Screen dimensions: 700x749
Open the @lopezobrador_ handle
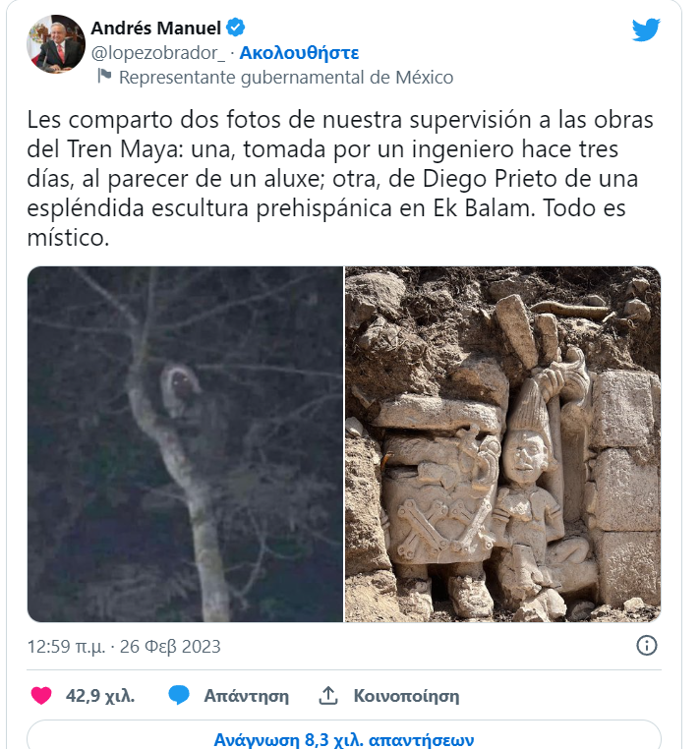[x=157, y=53]
